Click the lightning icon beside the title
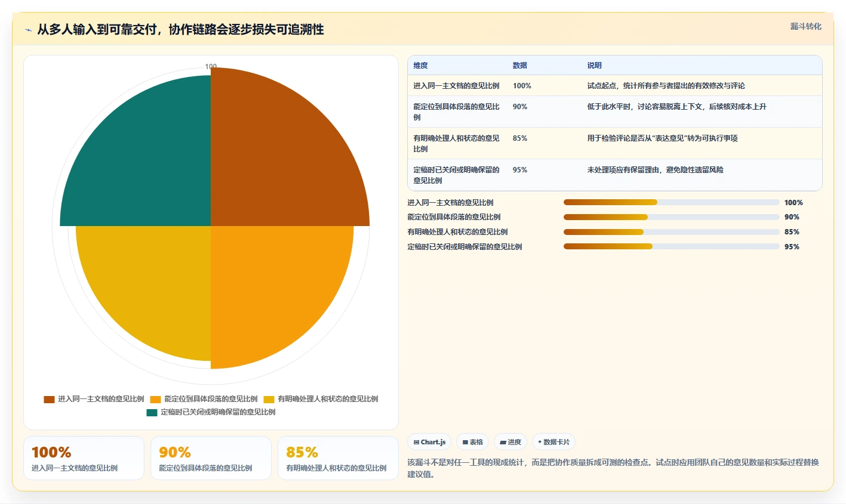The height and width of the screenshot is (504, 846). click(x=28, y=30)
